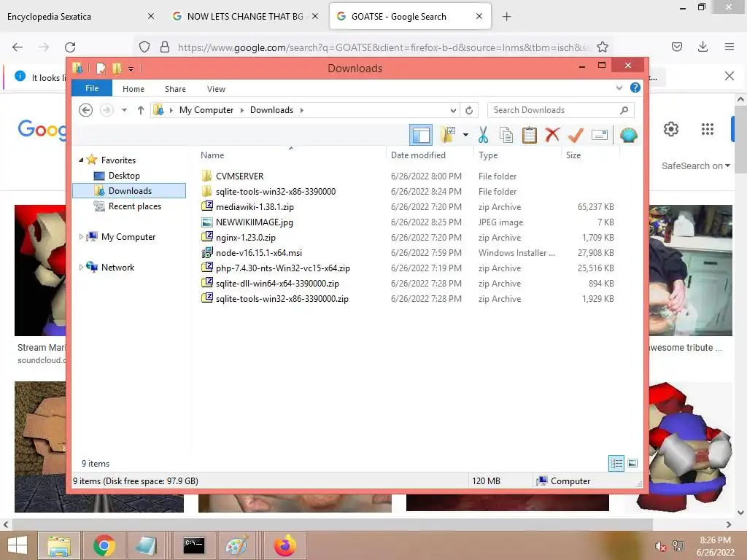Open the Windows Start button
Viewport: 747px width, 560px height.
coord(18,545)
